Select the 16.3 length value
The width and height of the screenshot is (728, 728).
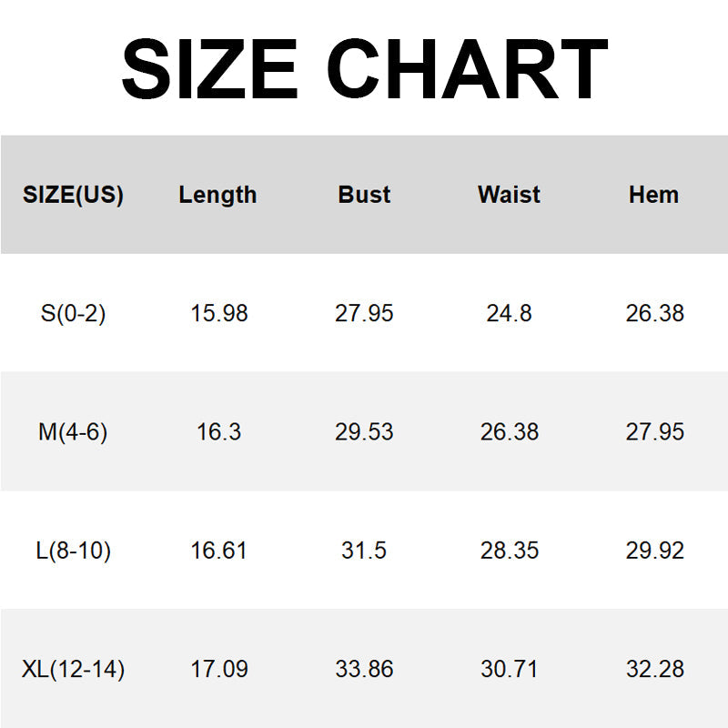tap(218, 432)
